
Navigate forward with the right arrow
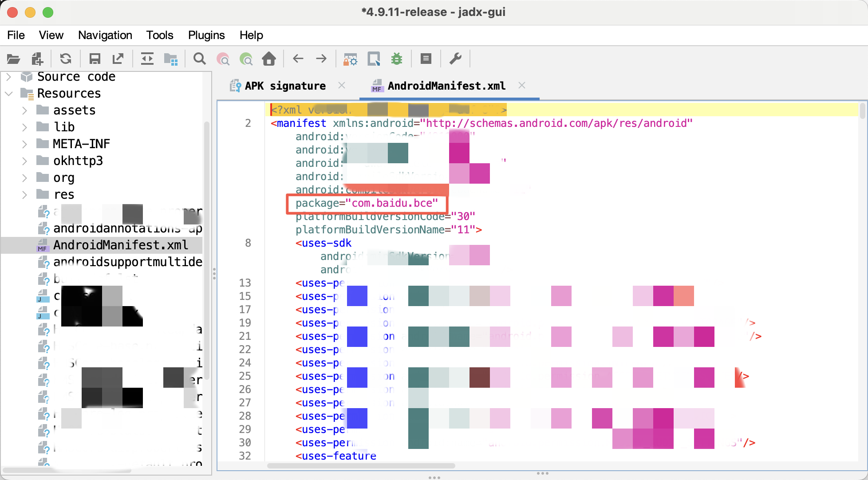tap(321, 59)
